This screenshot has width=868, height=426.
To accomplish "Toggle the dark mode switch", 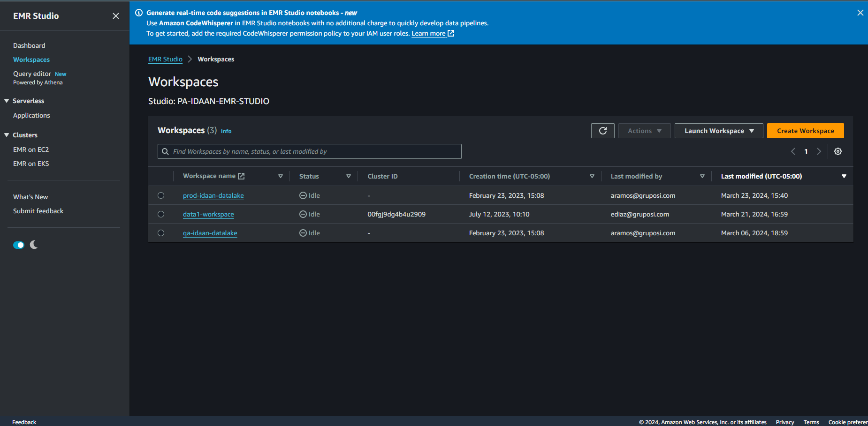I will click(x=19, y=245).
